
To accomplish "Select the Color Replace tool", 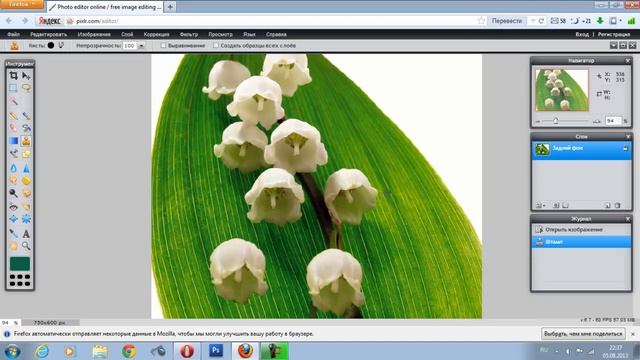I will pyautogui.click(x=13, y=154).
